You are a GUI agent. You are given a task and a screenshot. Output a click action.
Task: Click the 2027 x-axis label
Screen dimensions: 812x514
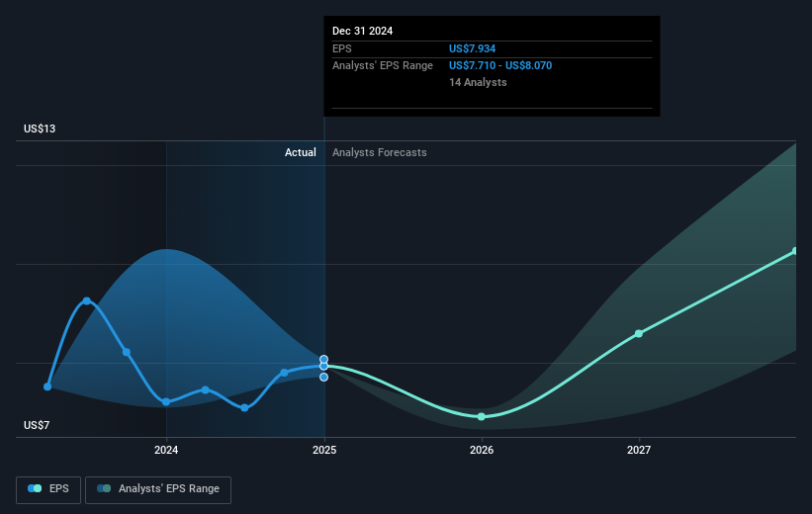[x=639, y=451]
